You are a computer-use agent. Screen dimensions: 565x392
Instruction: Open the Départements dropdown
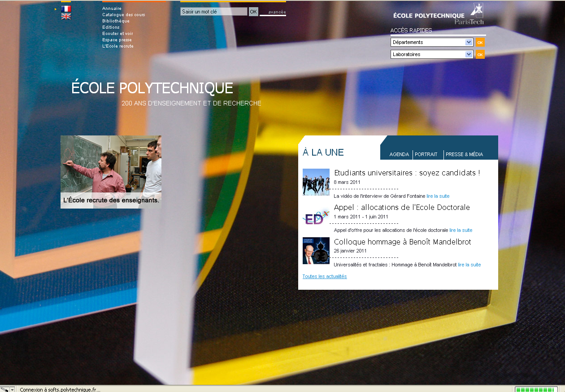click(432, 42)
